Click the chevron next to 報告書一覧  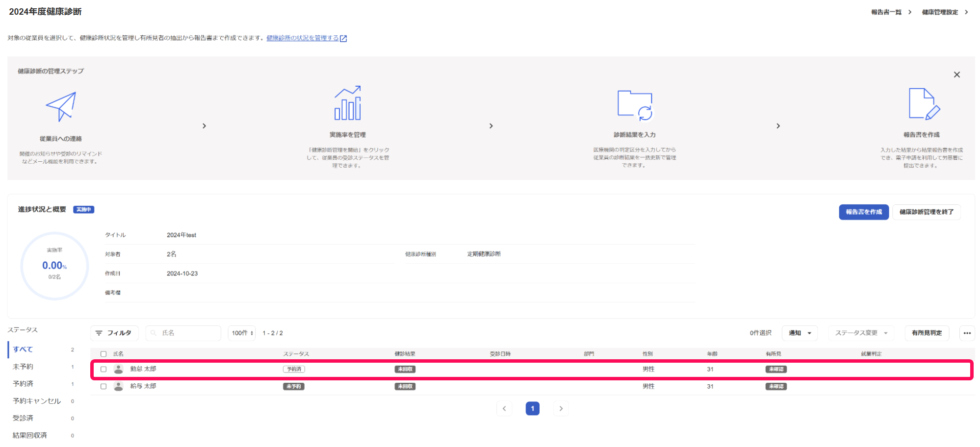[x=910, y=12]
